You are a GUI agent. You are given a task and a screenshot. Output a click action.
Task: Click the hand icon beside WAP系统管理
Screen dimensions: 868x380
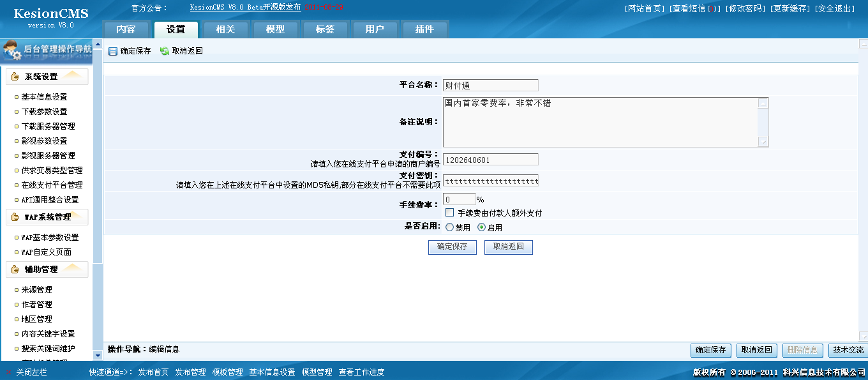(15, 217)
